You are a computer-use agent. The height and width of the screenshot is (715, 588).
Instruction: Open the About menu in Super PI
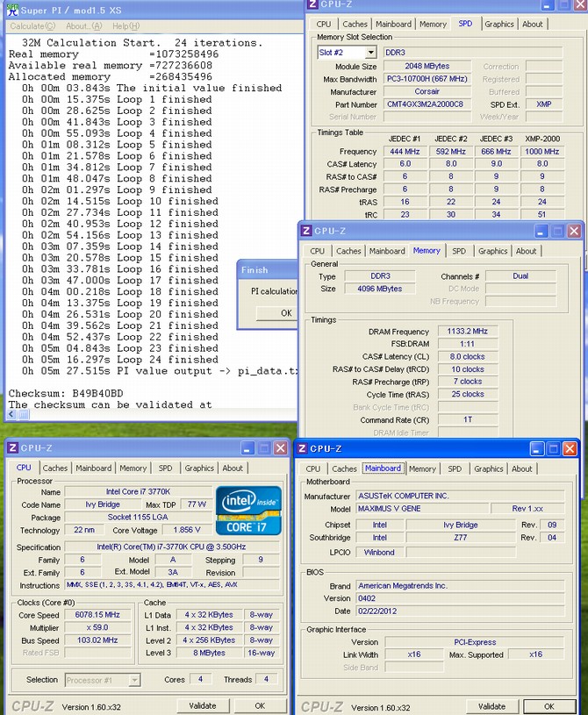pyautogui.click(x=84, y=26)
